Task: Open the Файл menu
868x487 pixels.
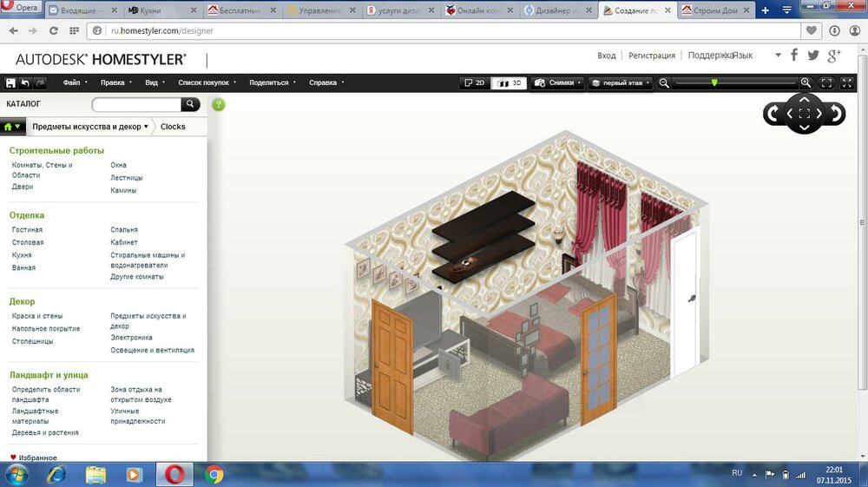Action: coord(73,83)
